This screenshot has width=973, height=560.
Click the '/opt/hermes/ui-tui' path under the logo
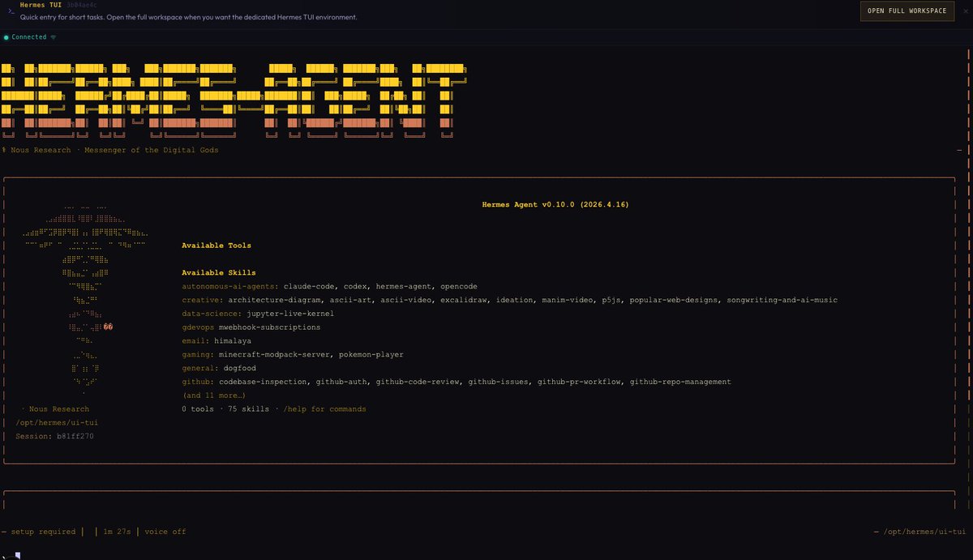click(57, 423)
